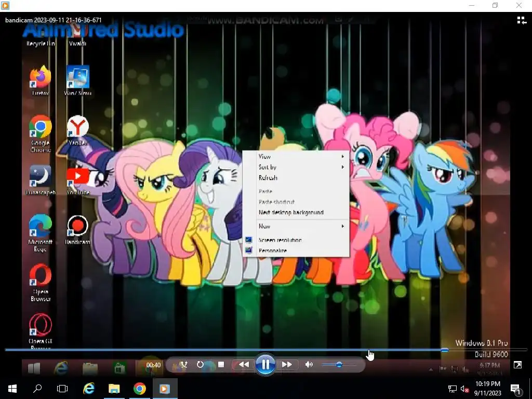
Task: Select Opera Browser shortcut on recorded desktop
Action: pos(41,283)
